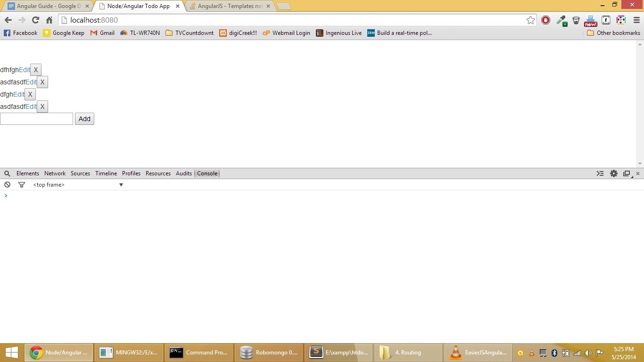Expand the Other bookmarks folder
Image resolution: width=644 pixels, height=362 pixels.
613,33
